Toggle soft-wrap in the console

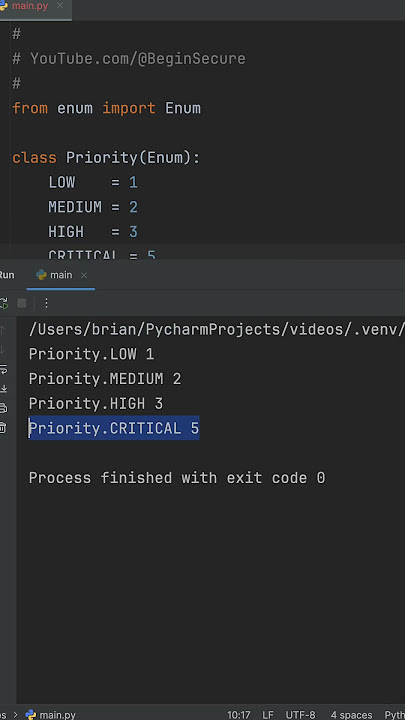click(x=3, y=369)
